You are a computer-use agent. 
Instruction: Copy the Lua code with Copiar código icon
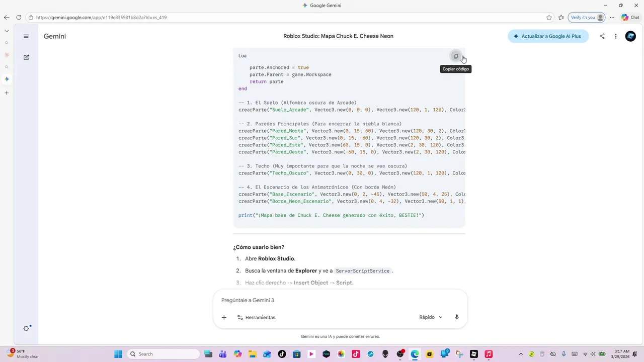[x=456, y=56]
